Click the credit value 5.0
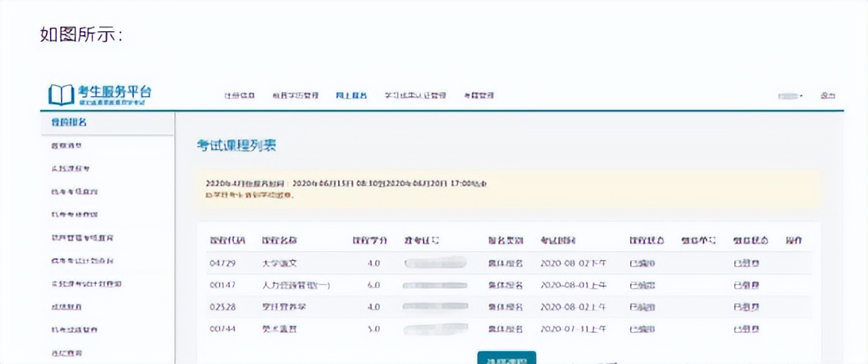The image size is (868, 364). [374, 329]
